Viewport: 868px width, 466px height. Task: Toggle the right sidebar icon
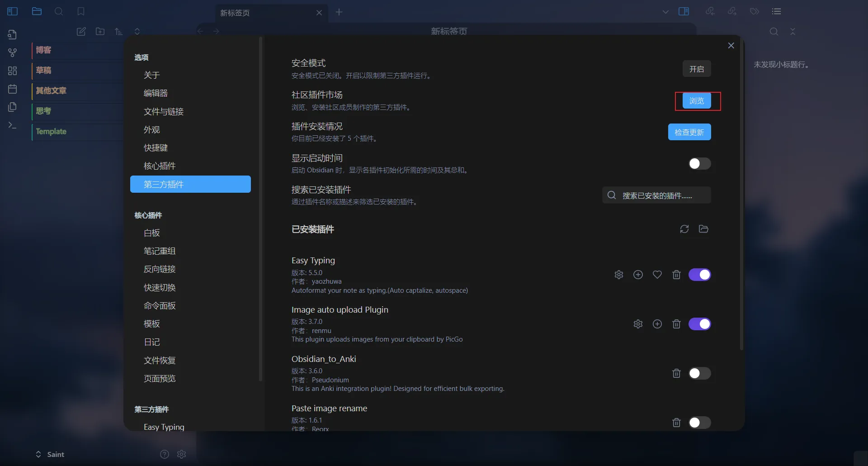point(684,11)
